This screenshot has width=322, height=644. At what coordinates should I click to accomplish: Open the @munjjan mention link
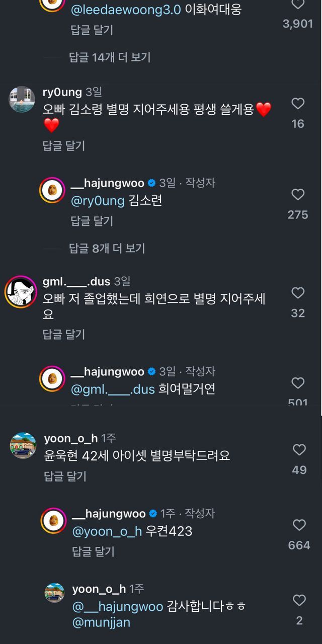(x=102, y=622)
